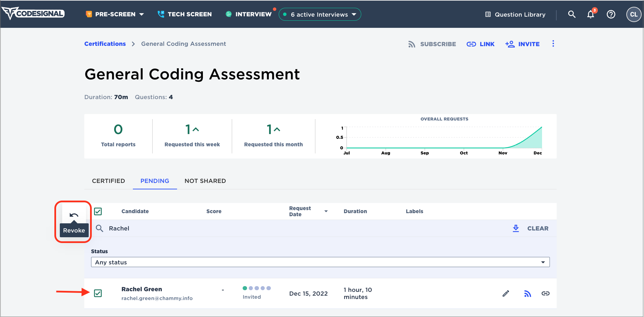Open the Pre-Screen menu
Viewport: 644px width, 317px height.
tap(115, 14)
